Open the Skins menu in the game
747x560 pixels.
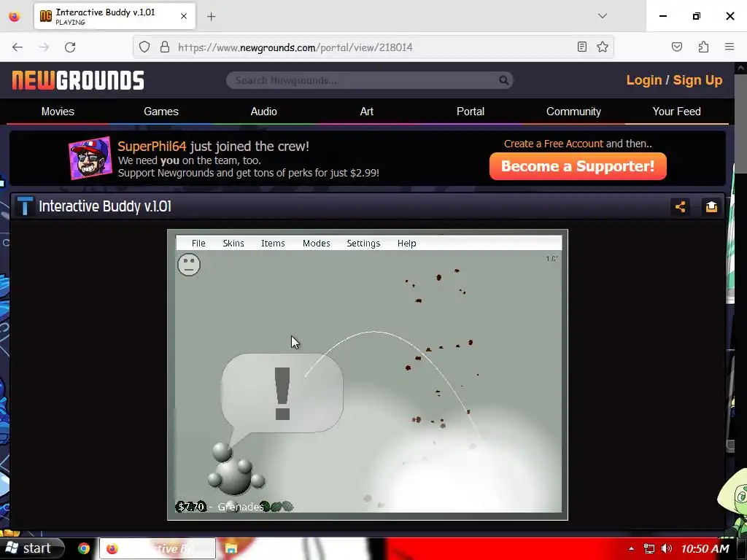[233, 244]
